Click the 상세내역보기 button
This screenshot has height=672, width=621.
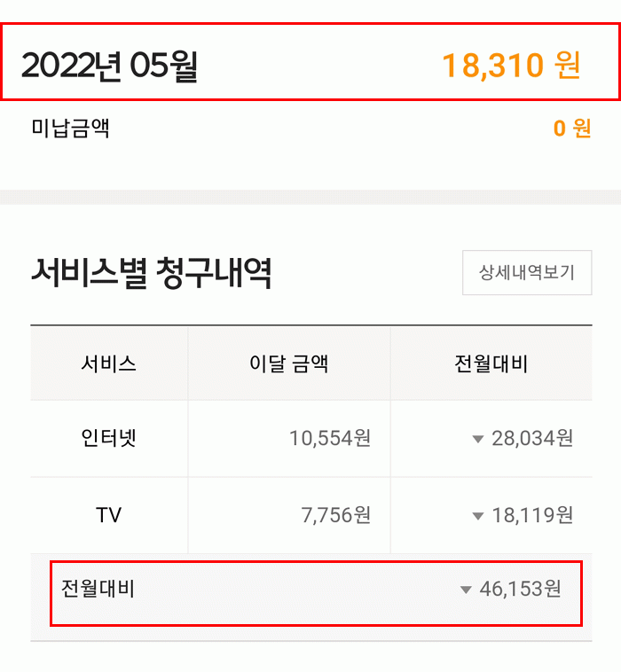coord(527,272)
